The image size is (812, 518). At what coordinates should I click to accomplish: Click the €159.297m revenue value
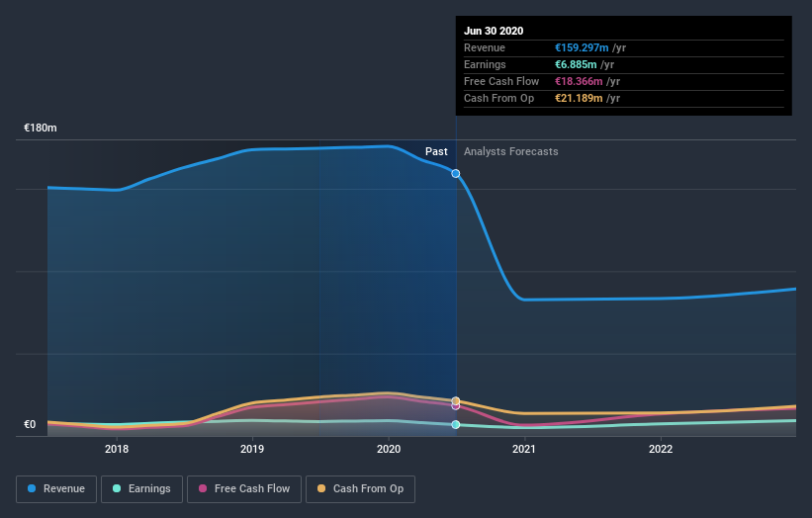click(x=582, y=47)
